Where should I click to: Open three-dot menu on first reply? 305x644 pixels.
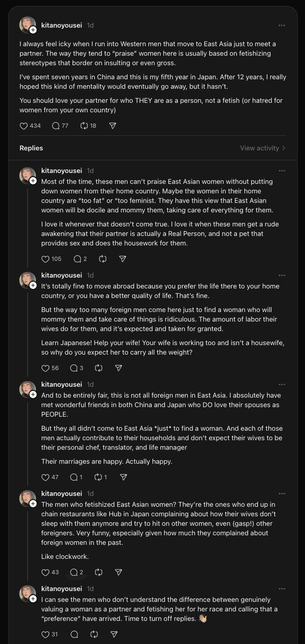pyautogui.click(x=282, y=171)
